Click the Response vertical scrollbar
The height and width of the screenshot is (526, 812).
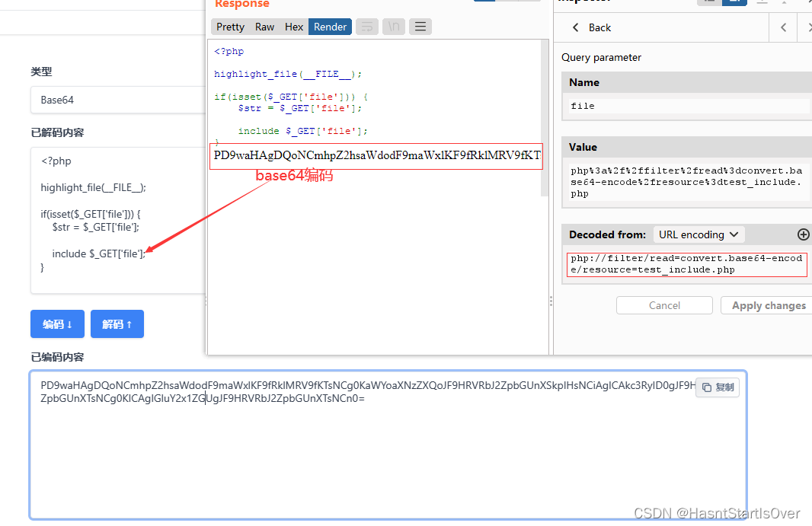click(x=545, y=119)
